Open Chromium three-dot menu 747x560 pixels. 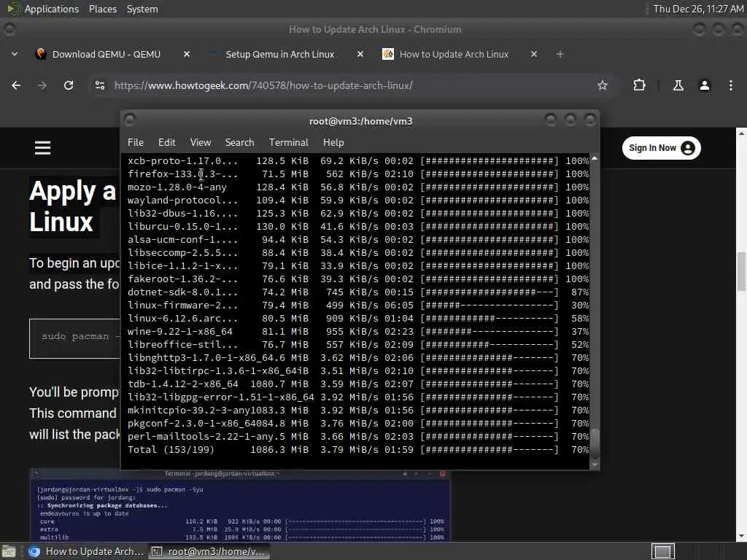[x=731, y=85]
